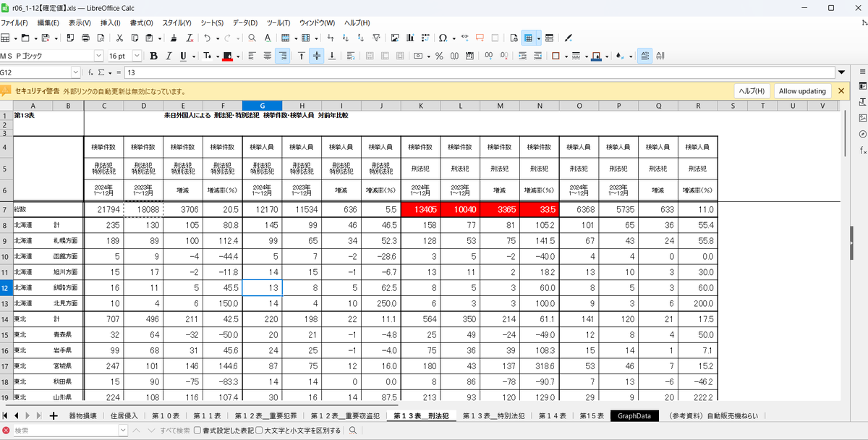Expand the formula bar arrow

[x=841, y=72]
